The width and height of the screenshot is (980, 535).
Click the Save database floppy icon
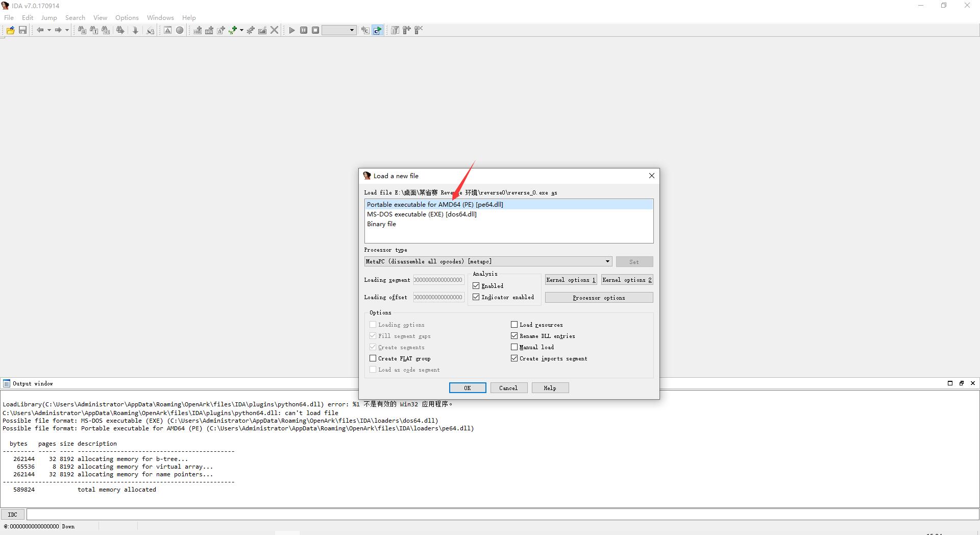click(22, 30)
